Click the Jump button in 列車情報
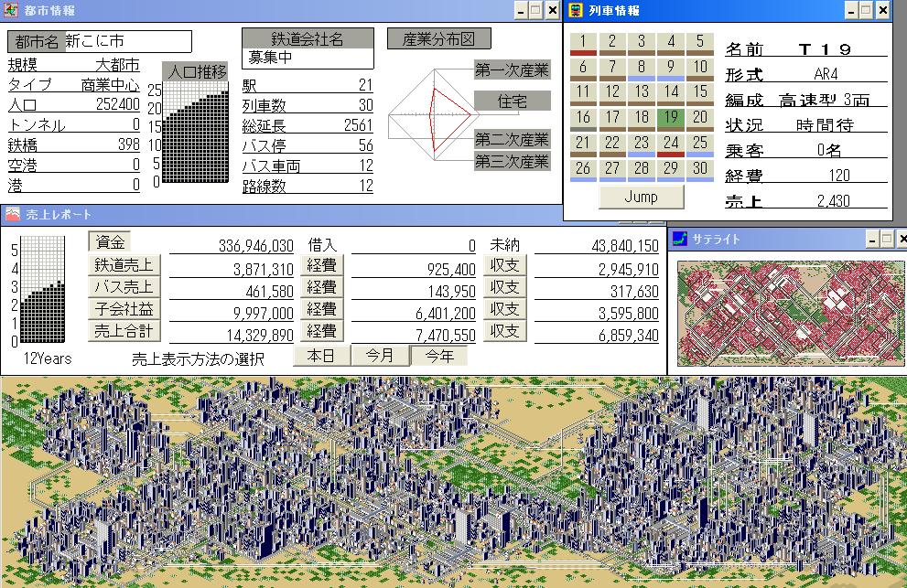 point(642,198)
